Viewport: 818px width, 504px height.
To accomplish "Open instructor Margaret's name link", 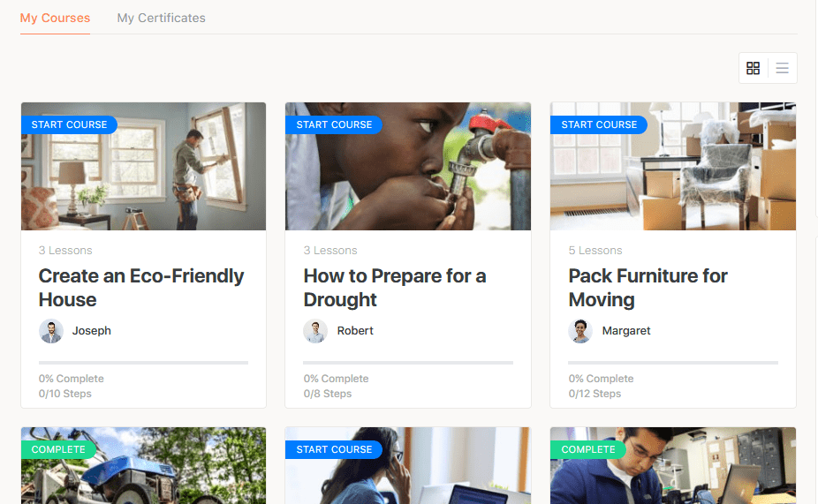I will pyautogui.click(x=626, y=330).
